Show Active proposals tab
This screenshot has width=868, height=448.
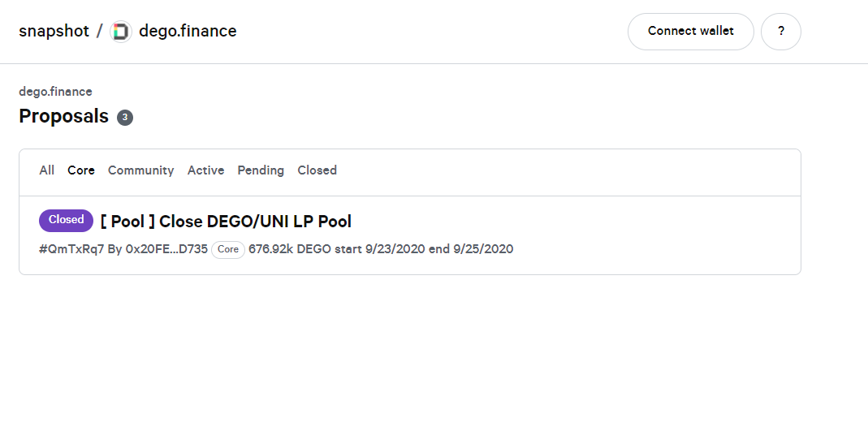tap(205, 170)
